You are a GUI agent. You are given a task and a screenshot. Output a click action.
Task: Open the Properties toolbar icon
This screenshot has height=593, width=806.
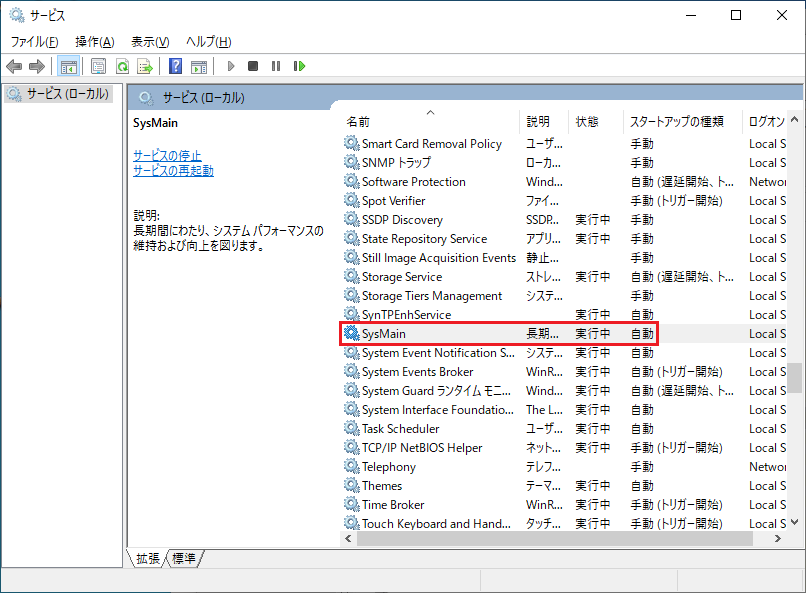pyautogui.click(x=98, y=66)
